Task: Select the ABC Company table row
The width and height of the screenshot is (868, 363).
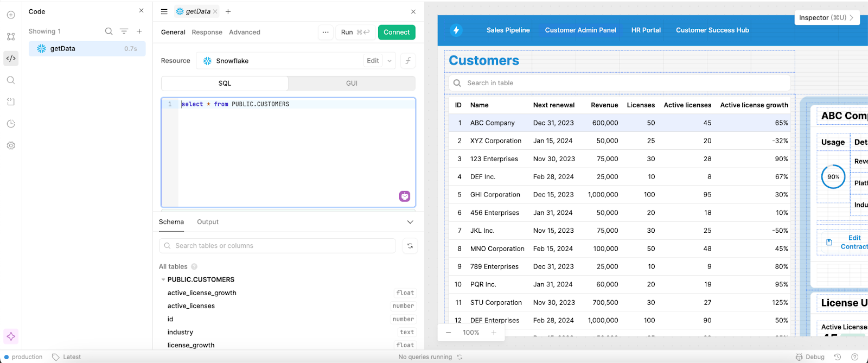Action: pyautogui.click(x=619, y=123)
